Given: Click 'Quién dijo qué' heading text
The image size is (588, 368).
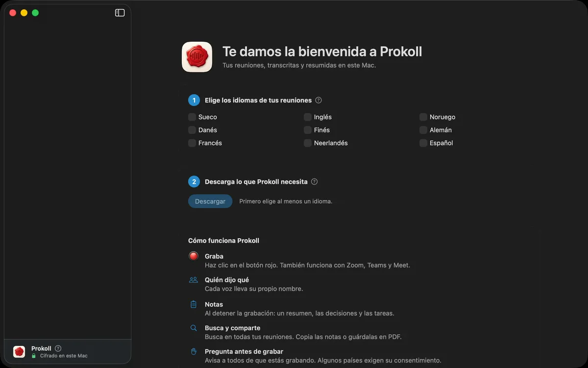Looking at the screenshot, I should (x=227, y=280).
